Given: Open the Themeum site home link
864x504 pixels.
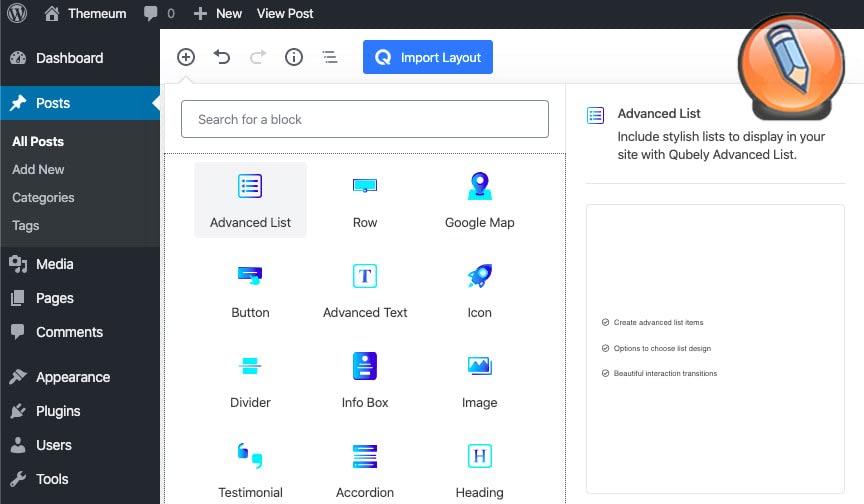Looking at the screenshot, I should (85, 13).
